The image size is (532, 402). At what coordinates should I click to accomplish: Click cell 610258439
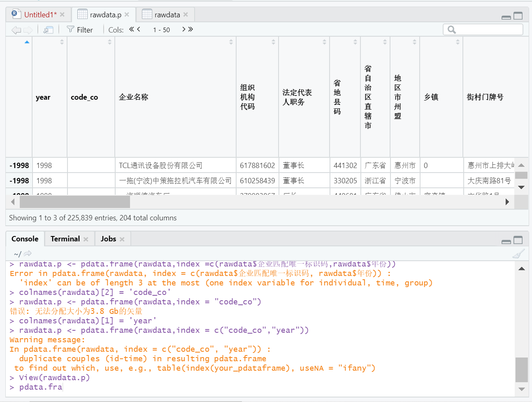pos(258,180)
